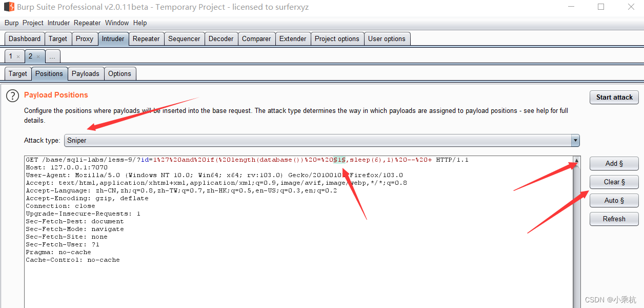Viewport: 644px width, 308px height.
Task: Click the User-Agent header line
Action: 214,175
